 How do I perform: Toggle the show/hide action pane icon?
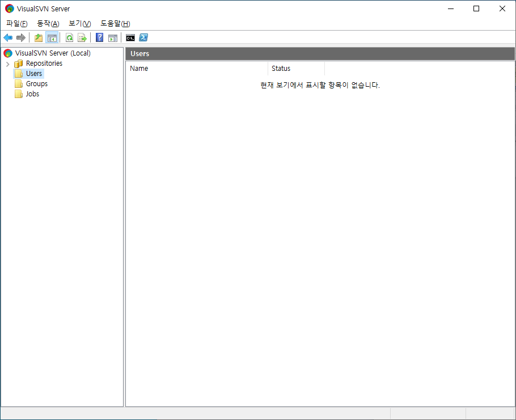click(x=112, y=38)
